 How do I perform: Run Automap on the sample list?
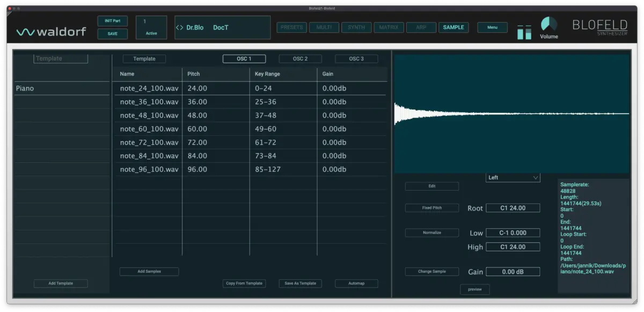(x=356, y=283)
